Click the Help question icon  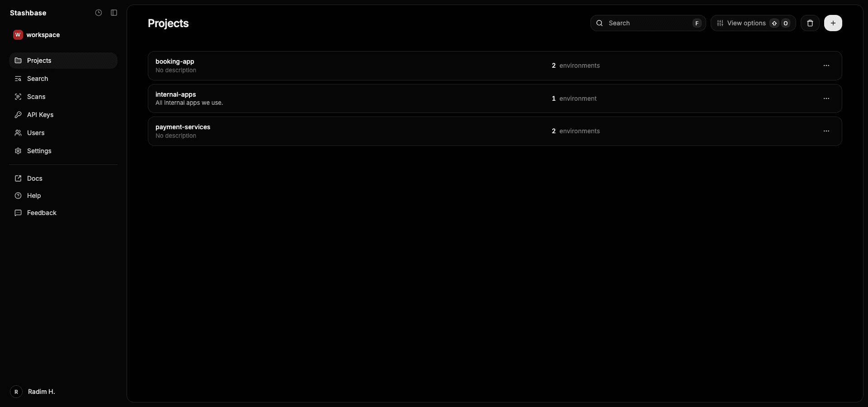(x=18, y=196)
